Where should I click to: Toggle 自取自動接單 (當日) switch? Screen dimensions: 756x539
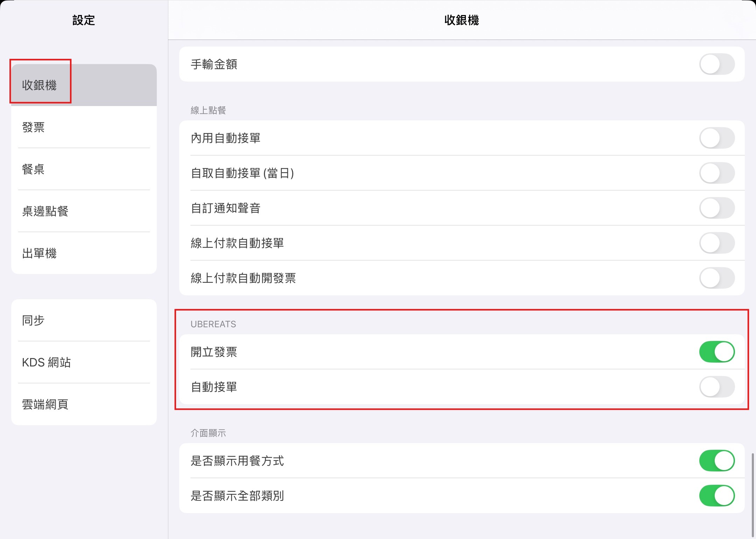pos(717,173)
